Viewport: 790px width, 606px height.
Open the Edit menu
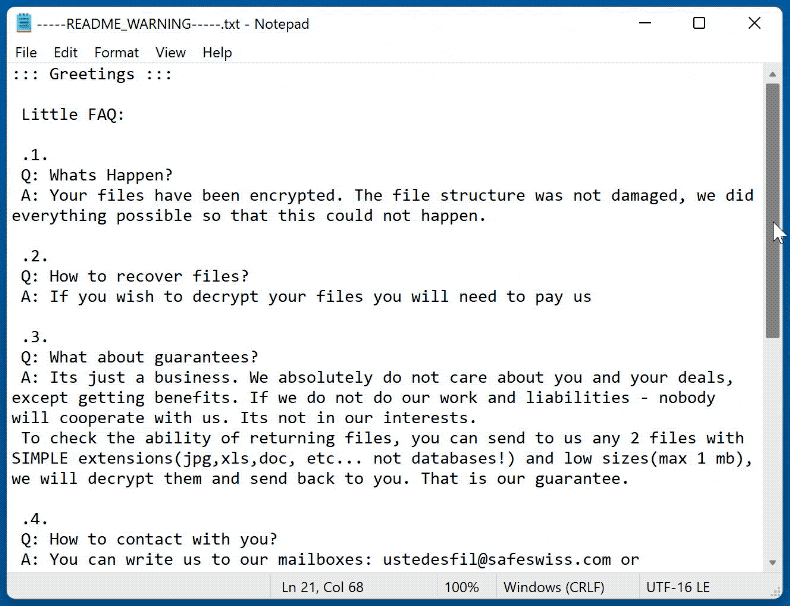coord(66,52)
